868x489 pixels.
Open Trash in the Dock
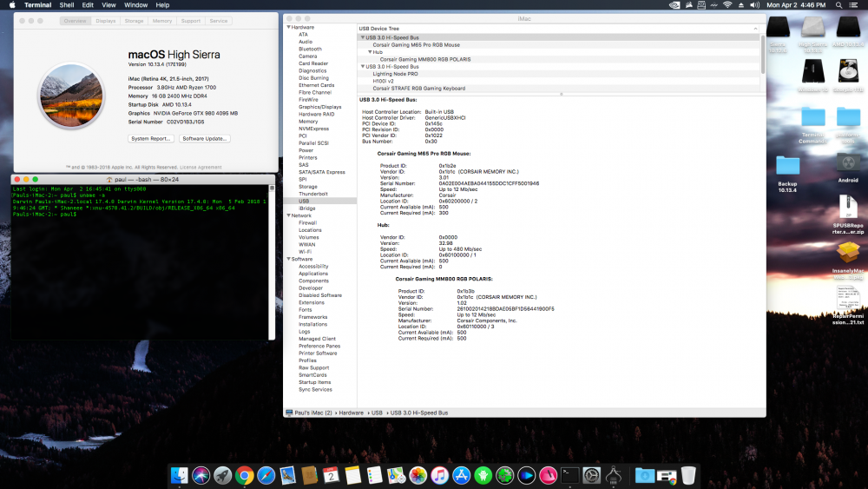[688, 475]
